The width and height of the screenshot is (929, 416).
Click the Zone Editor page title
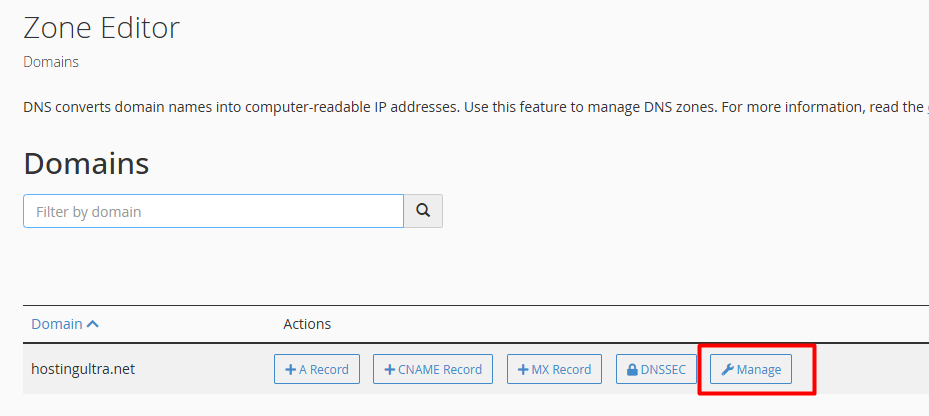102,27
